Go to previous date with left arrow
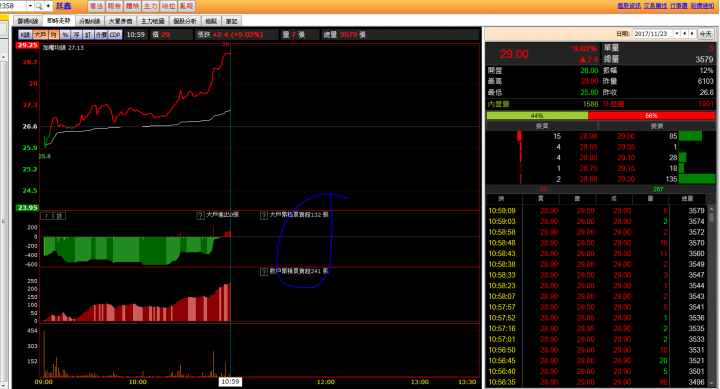Screen dimensions: 720x389 click(685, 34)
